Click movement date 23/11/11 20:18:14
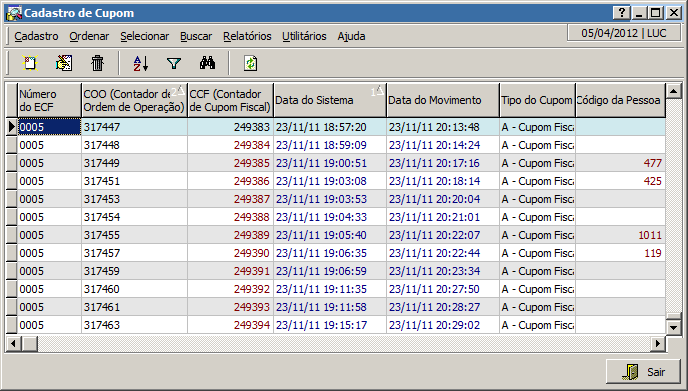 443,181
